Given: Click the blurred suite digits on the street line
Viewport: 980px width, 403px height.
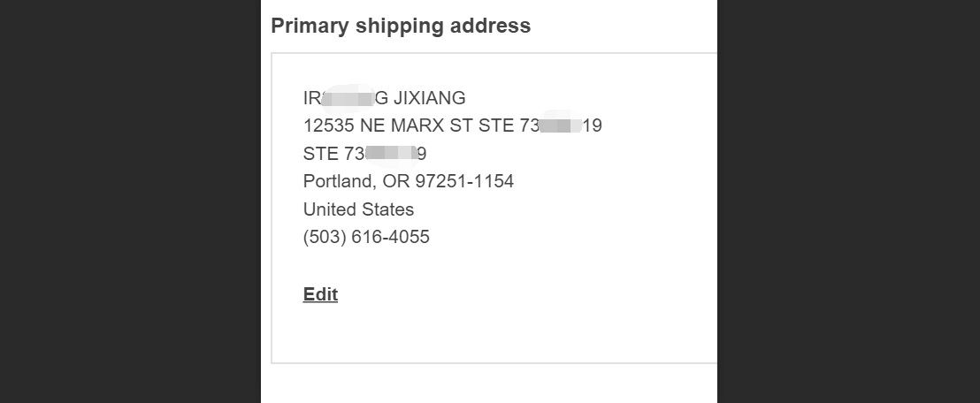Looking at the screenshot, I should [561, 125].
